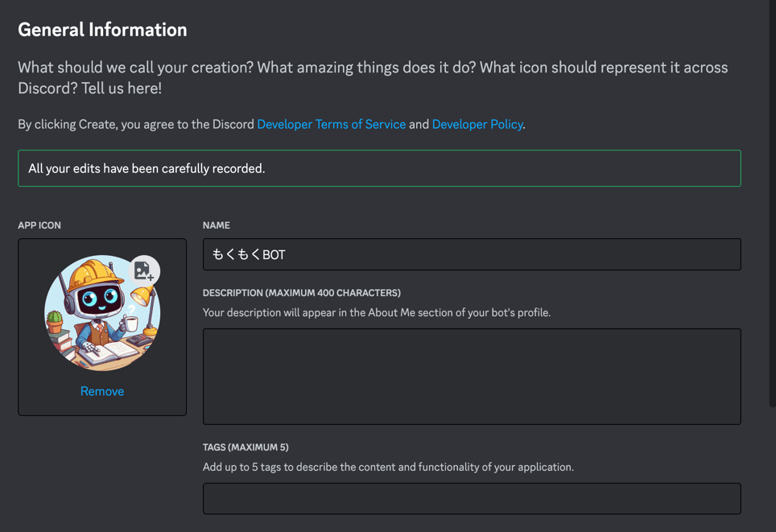Click the green edits recorded notice banner
Image resolution: width=776 pixels, height=532 pixels.
(379, 168)
